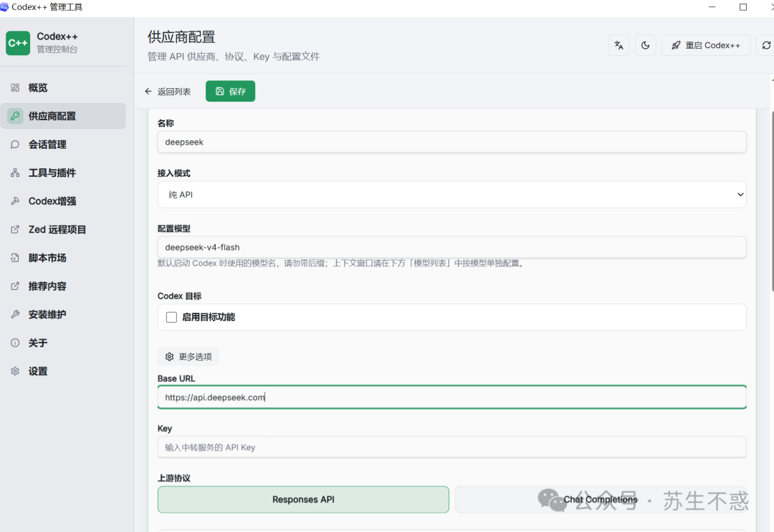Click the 上游协议 section label

click(x=173, y=478)
